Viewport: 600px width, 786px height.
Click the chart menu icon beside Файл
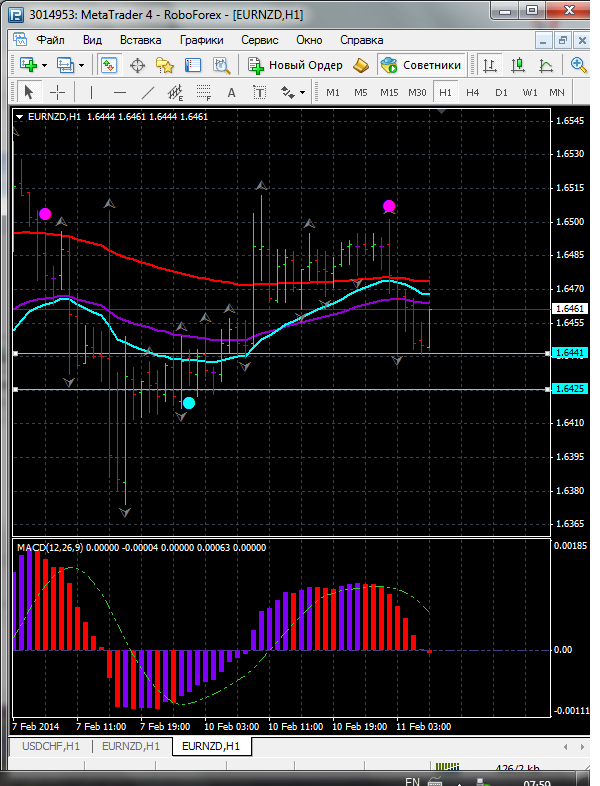point(20,40)
